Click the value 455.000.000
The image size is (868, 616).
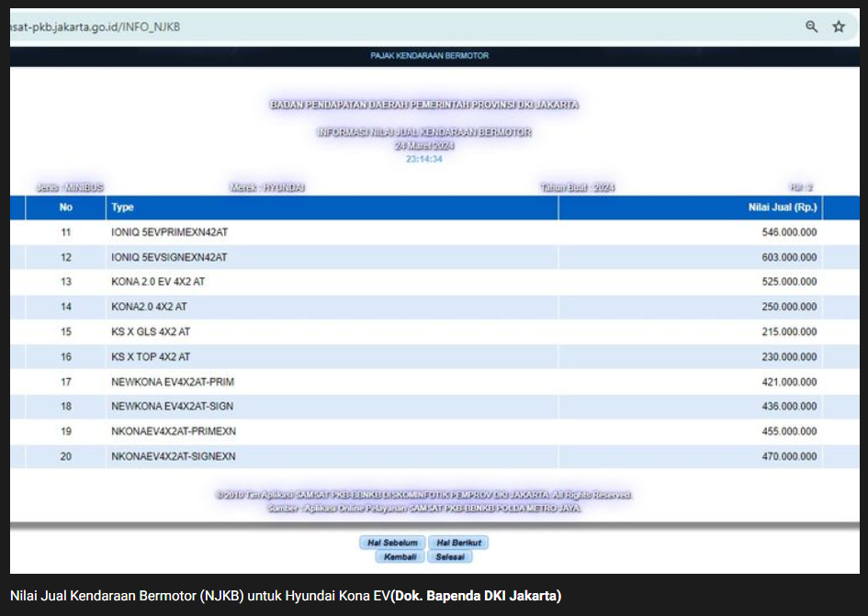[789, 431]
